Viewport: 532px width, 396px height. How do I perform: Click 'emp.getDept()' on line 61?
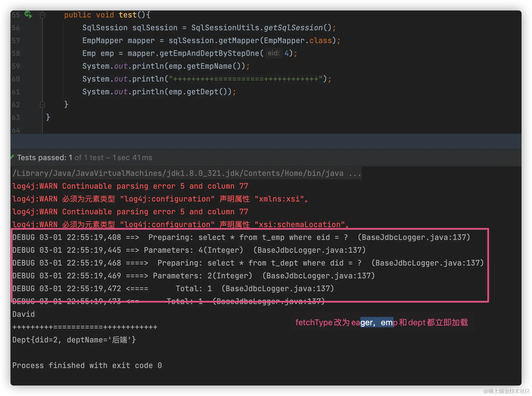click(198, 92)
